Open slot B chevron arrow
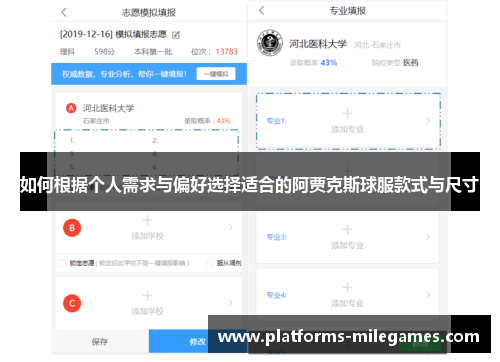Image resolution: width=500 pixels, height=362 pixels. pos(231,227)
